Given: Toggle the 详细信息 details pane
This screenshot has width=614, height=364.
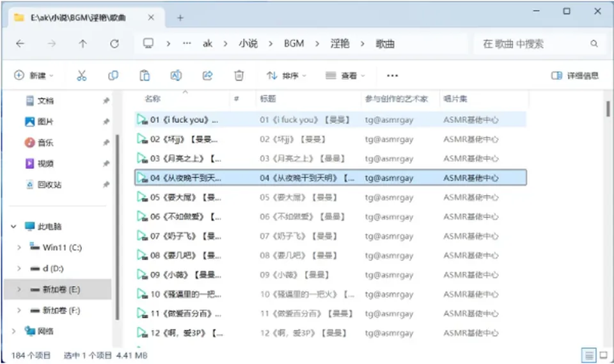Looking at the screenshot, I should click(575, 75).
